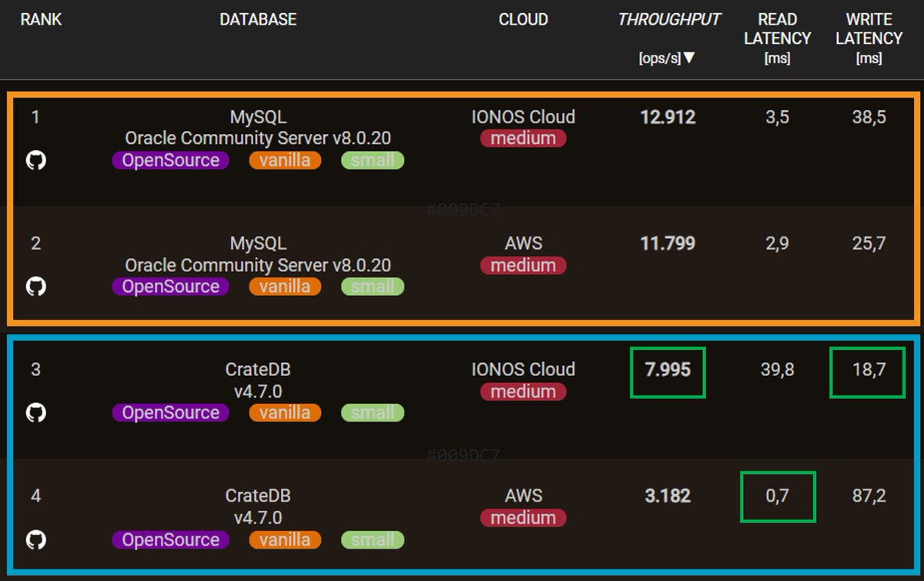Viewport: 924px width, 581px height.
Task: Select write latency value 87,2
Action: pos(869,496)
